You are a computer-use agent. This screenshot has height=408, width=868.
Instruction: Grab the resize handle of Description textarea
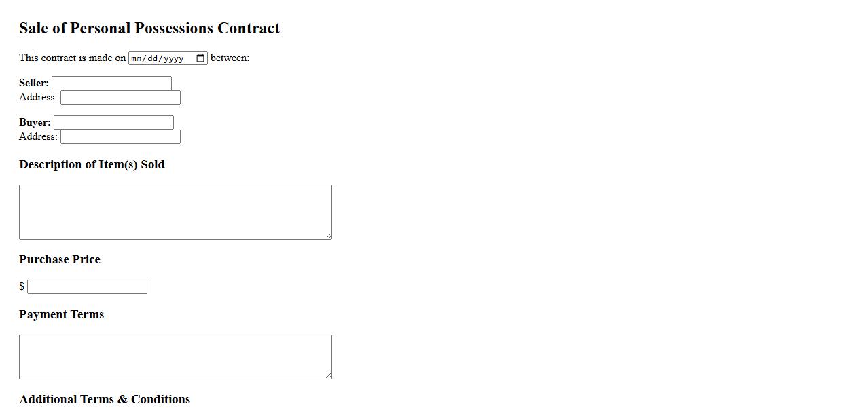click(329, 236)
